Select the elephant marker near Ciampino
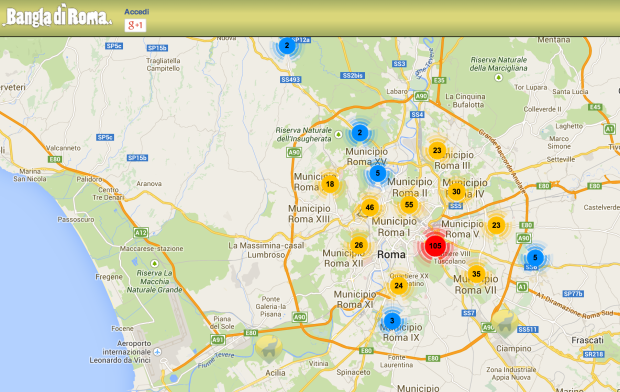The height and width of the screenshot is (392, 620). click(505, 322)
